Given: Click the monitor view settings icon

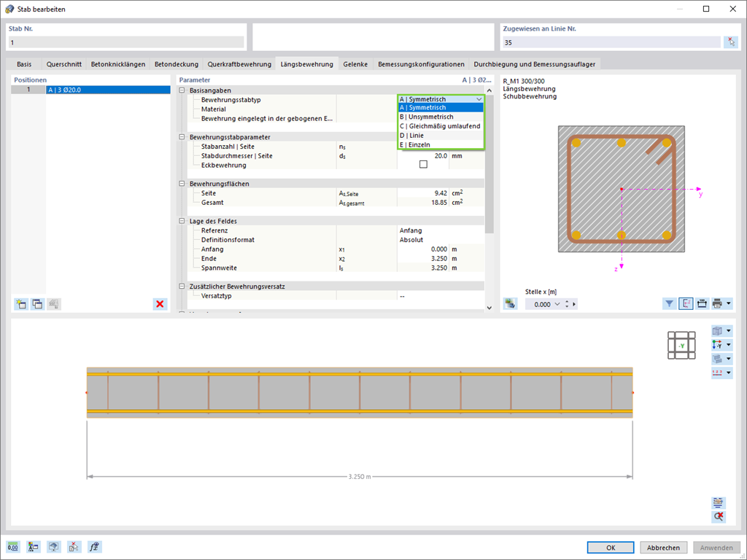Looking at the screenshot, I should tap(54, 547).
